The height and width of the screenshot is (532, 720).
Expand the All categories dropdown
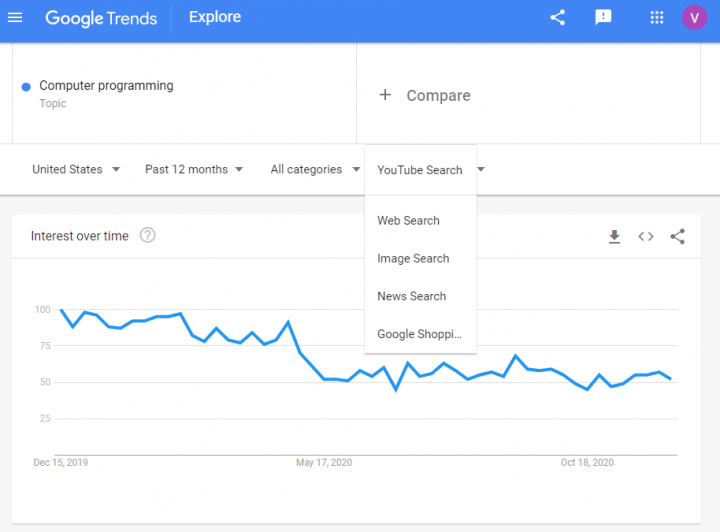(315, 169)
